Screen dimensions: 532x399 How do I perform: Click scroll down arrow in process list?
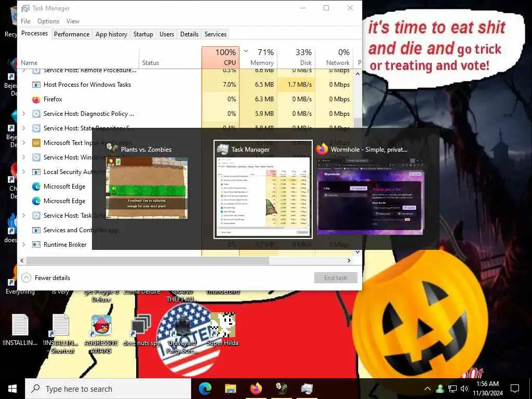[x=357, y=252]
